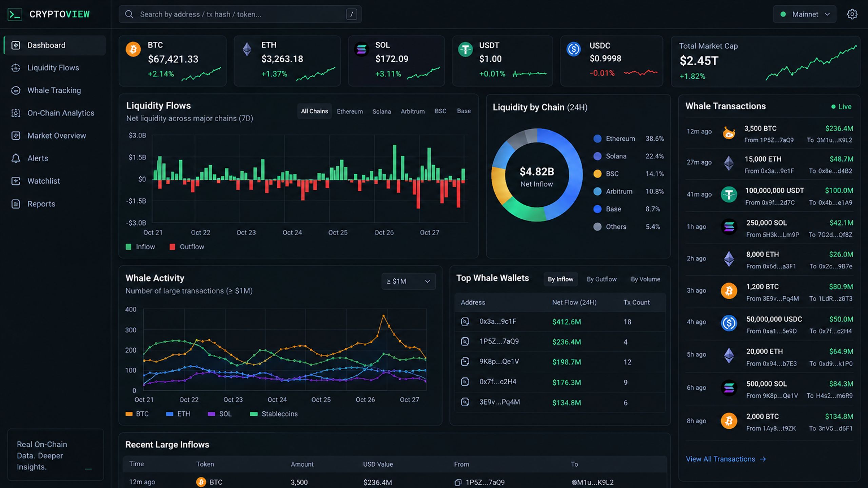Viewport: 868px width, 488px height.
Task: Toggle the SOL series in Whale Activity legend
Action: (220, 414)
